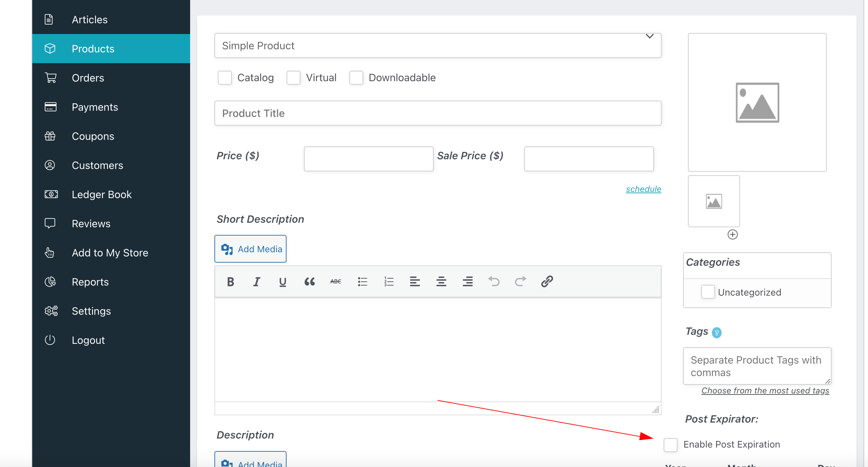Apply strikethrough formatting

pos(335,282)
